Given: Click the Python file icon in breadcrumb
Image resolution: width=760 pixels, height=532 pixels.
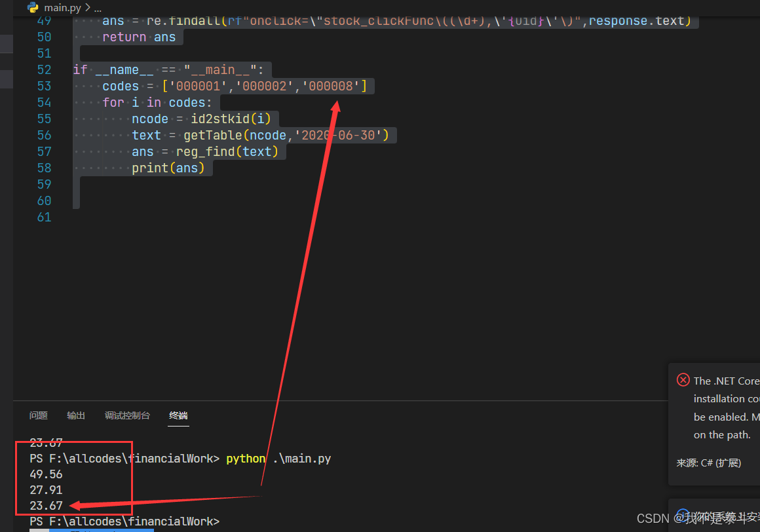Looking at the screenshot, I should click(x=33, y=7).
